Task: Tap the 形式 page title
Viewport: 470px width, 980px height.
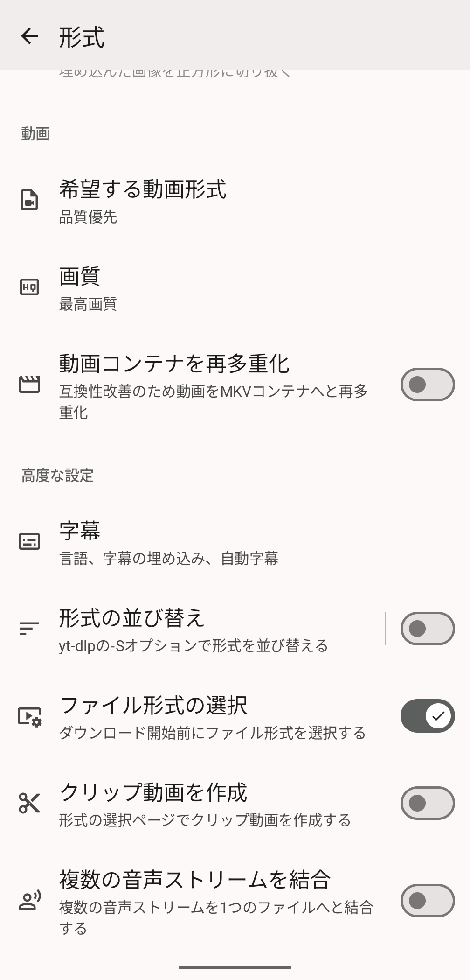Action: pyautogui.click(x=82, y=37)
